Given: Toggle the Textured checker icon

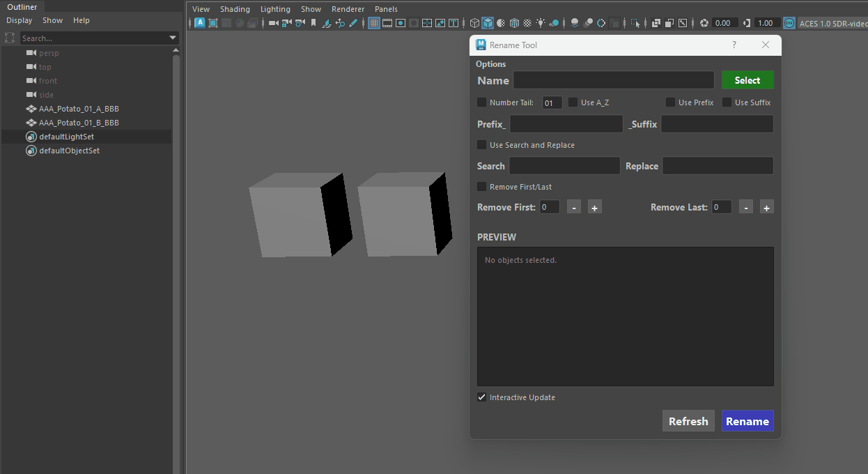Looking at the screenshot, I should [x=527, y=23].
